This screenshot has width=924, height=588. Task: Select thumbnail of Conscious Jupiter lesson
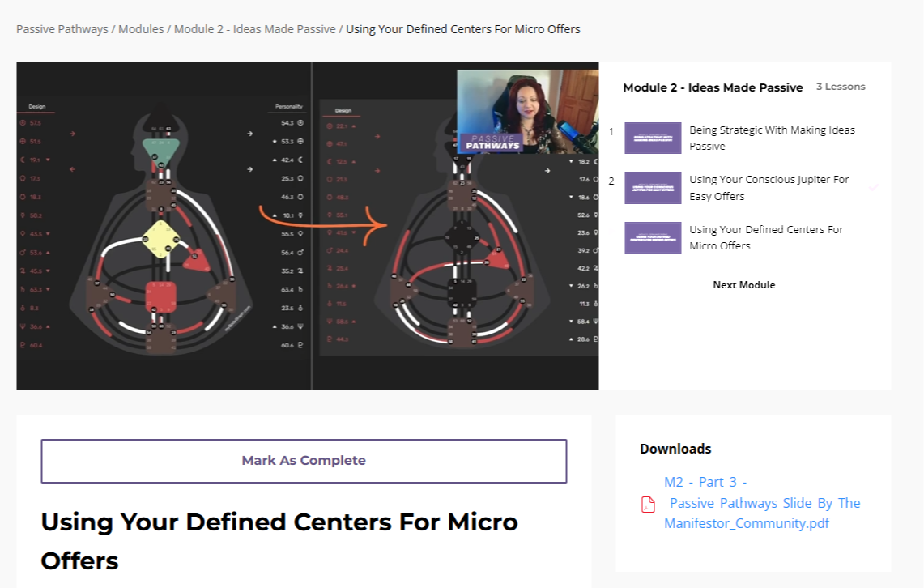[x=653, y=188]
